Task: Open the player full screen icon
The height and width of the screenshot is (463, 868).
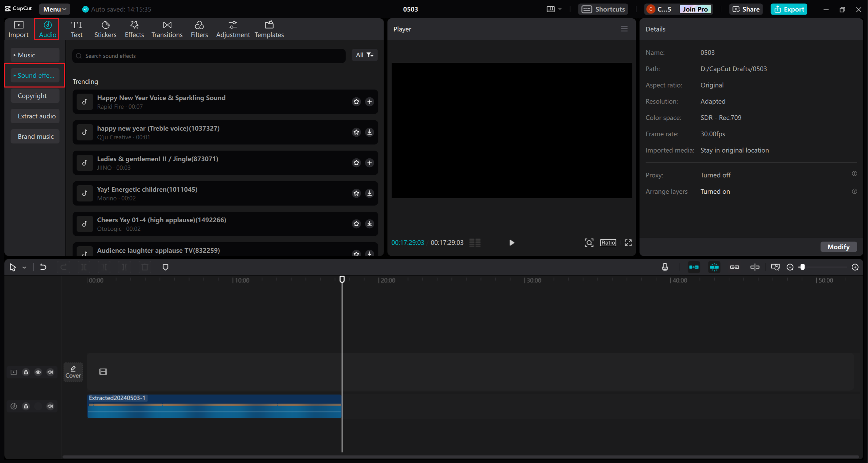Action: [628, 243]
